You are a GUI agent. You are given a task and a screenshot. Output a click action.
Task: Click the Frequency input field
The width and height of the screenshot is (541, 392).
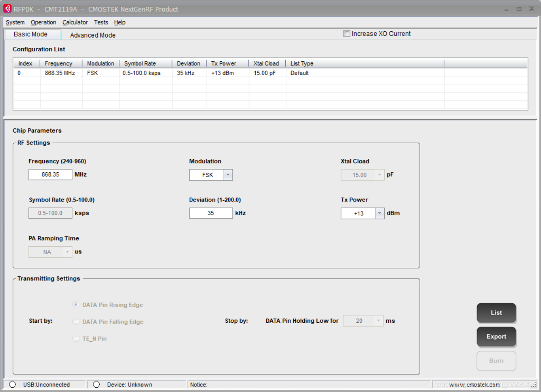click(50, 174)
